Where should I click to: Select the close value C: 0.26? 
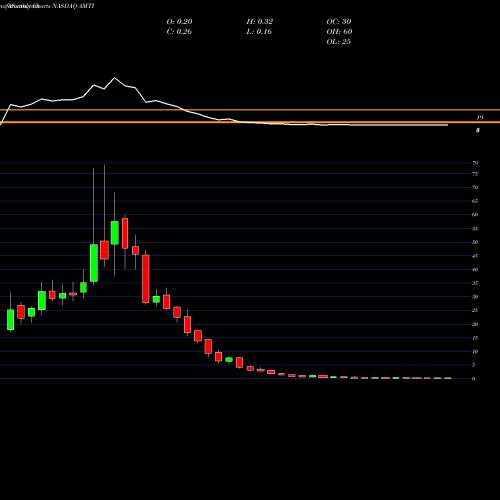coord(179,31)
